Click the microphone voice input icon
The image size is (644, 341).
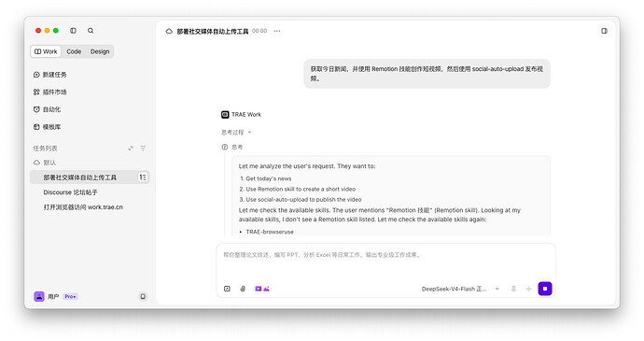coord(513,289)
